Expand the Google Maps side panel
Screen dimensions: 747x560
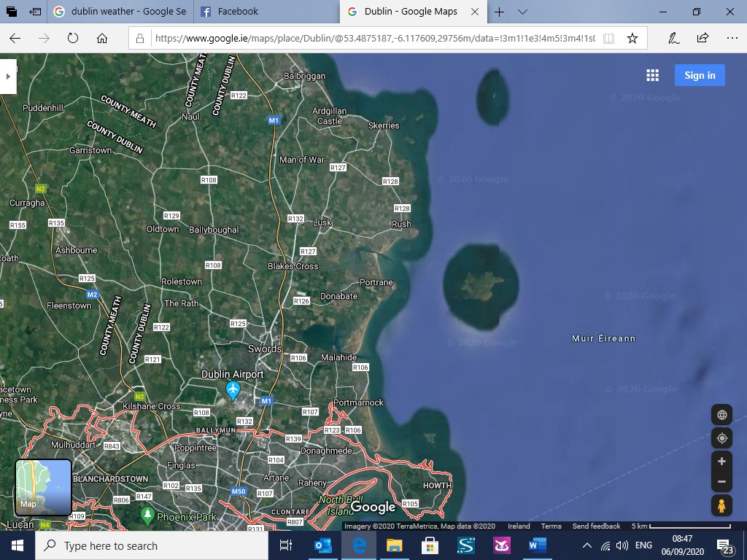pos(8,76)
